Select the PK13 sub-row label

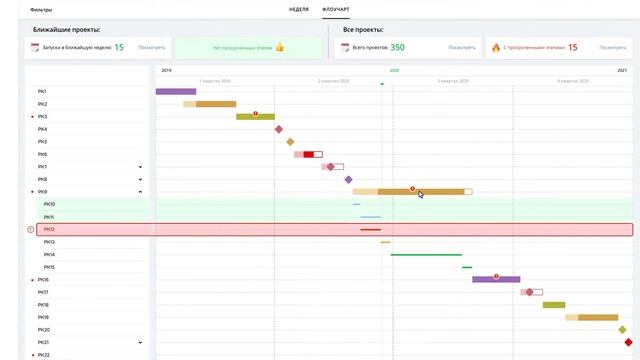[49, 242]
